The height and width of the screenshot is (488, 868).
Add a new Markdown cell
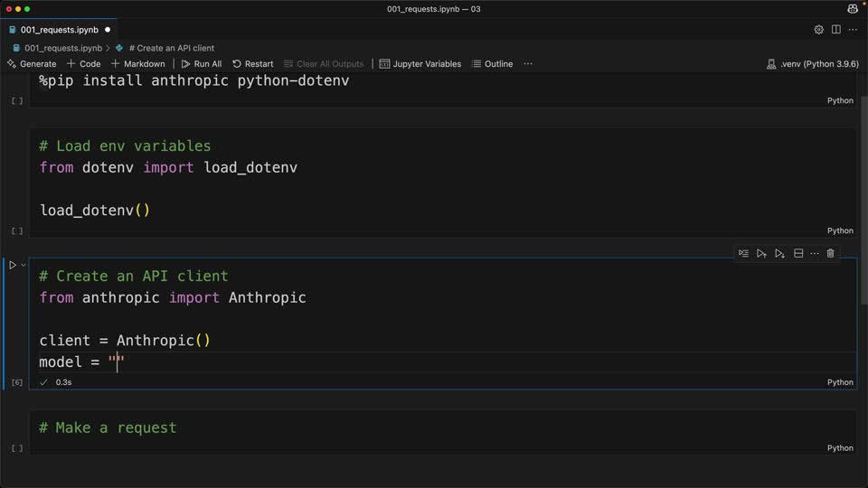(x=137, y=63)
